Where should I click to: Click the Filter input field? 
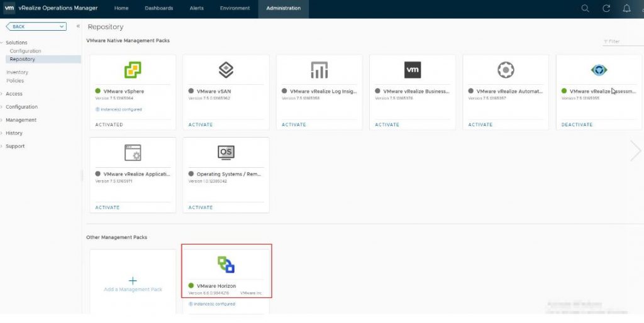(x=622, y=41)
